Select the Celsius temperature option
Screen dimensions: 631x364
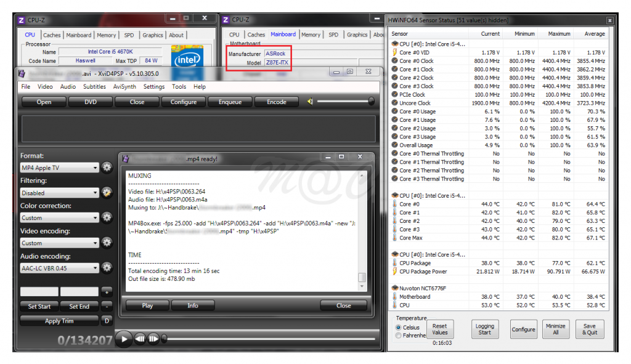(x=399, y=328)
